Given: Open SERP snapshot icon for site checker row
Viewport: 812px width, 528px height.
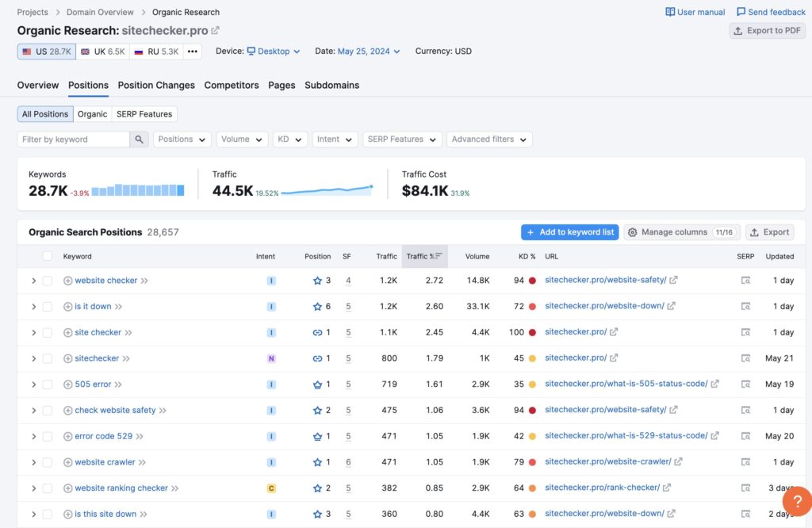Looking at the screenshot, I should [745, 332].
